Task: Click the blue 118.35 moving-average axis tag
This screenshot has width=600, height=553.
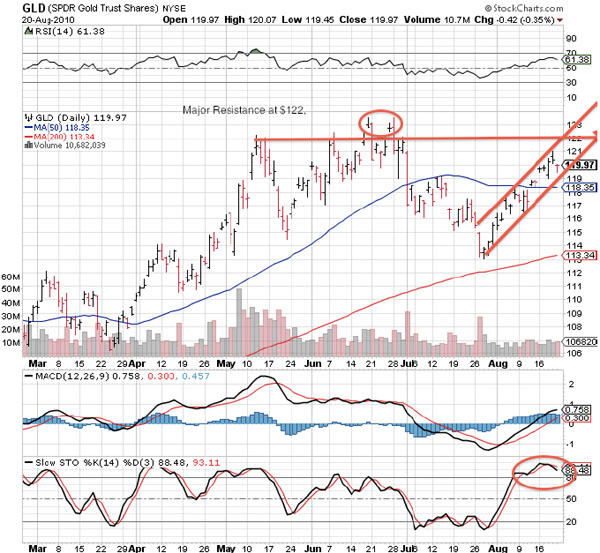Action: [580, 188]
